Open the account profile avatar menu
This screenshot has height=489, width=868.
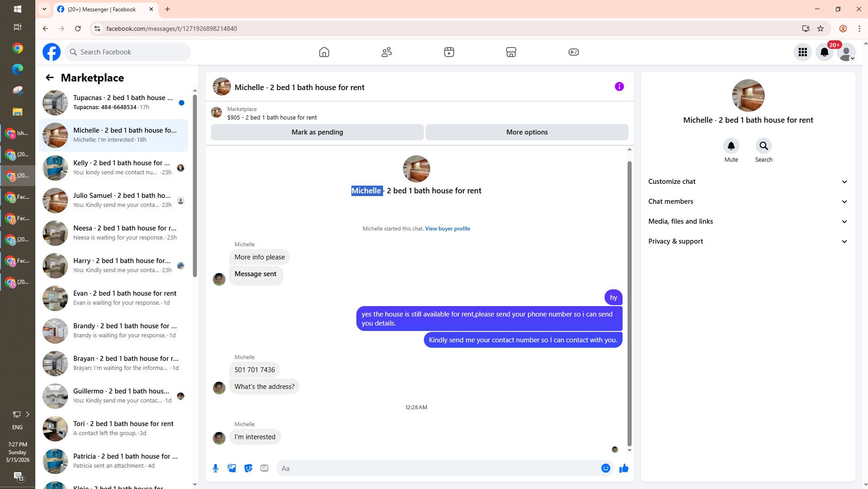846,52
